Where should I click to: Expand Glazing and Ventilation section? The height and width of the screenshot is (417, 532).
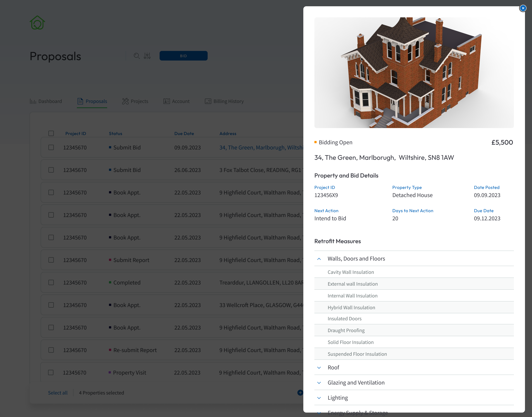[x=319, y=383]
